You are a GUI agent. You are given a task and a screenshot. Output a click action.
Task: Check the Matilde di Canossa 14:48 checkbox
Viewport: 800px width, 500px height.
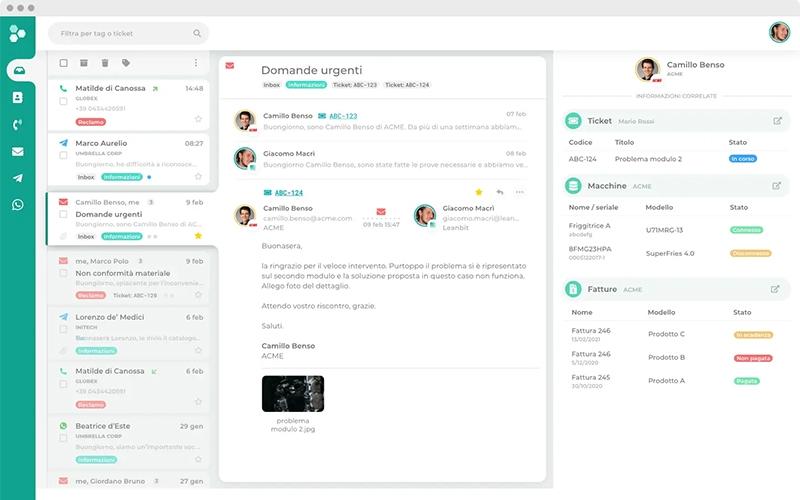click(63, 101)
